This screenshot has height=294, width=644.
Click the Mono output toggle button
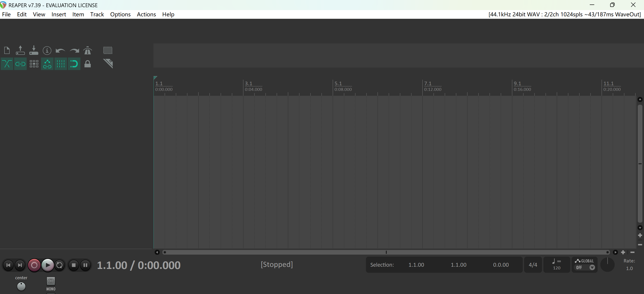51,281
